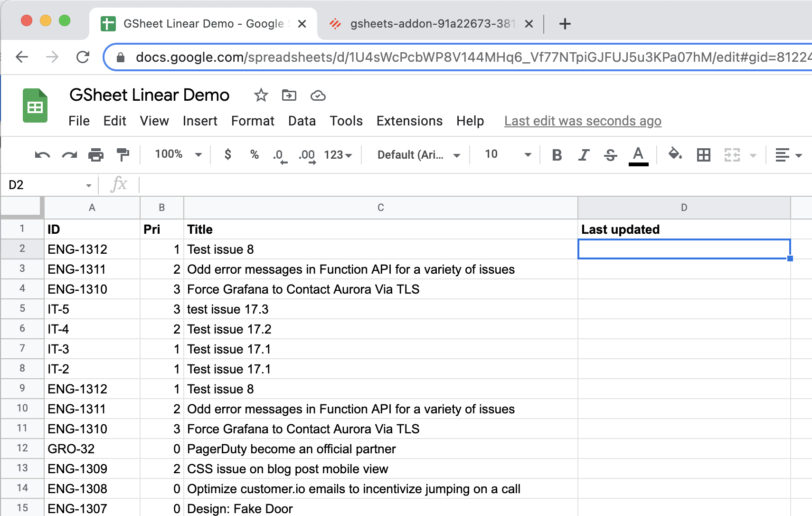
Task: Click the site lock icon
Action: click(x=121, y=57)
